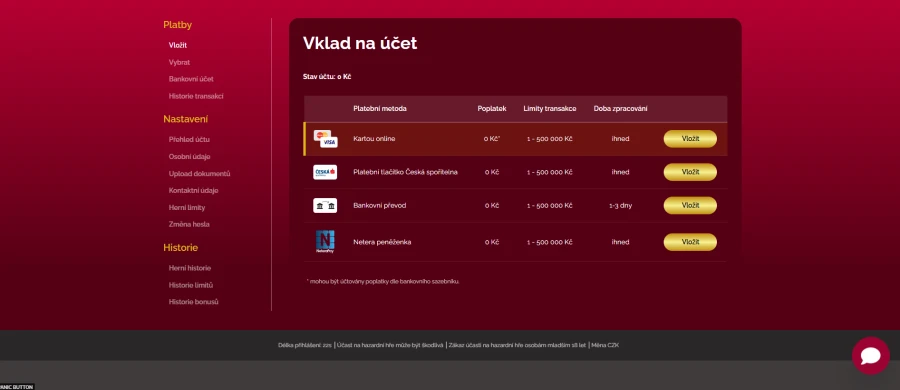This screenshot has width=900, height=390.
Task: Click the Historie section heading
Action: tap(180, 248)
